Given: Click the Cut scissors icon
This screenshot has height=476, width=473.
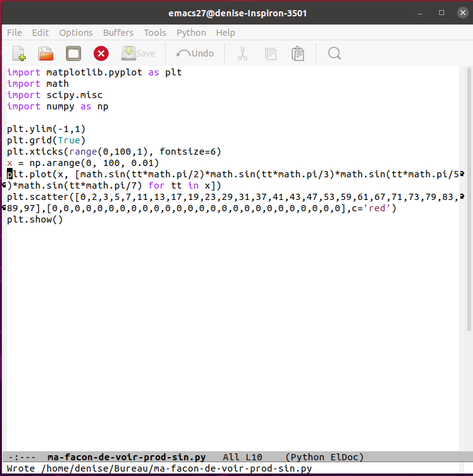Looking at the screenshot, I should (x=242, y=53).
